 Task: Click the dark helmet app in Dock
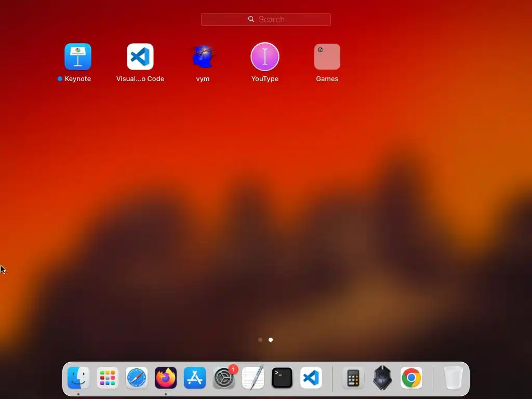point(382,378)
